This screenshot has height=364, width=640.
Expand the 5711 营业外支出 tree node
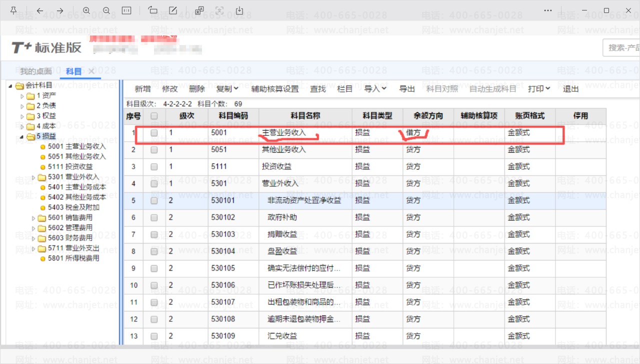[33, 248]
